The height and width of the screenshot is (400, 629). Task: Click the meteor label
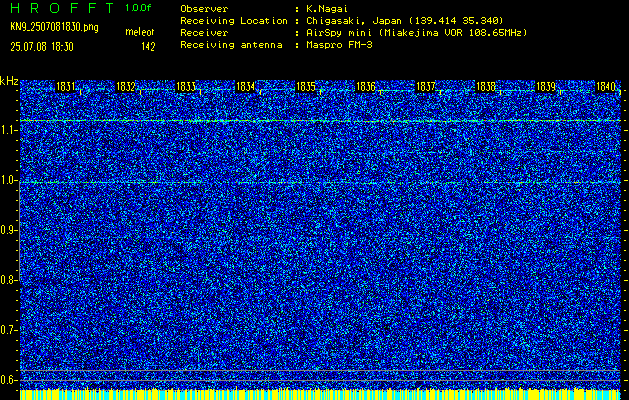point(140,32)
